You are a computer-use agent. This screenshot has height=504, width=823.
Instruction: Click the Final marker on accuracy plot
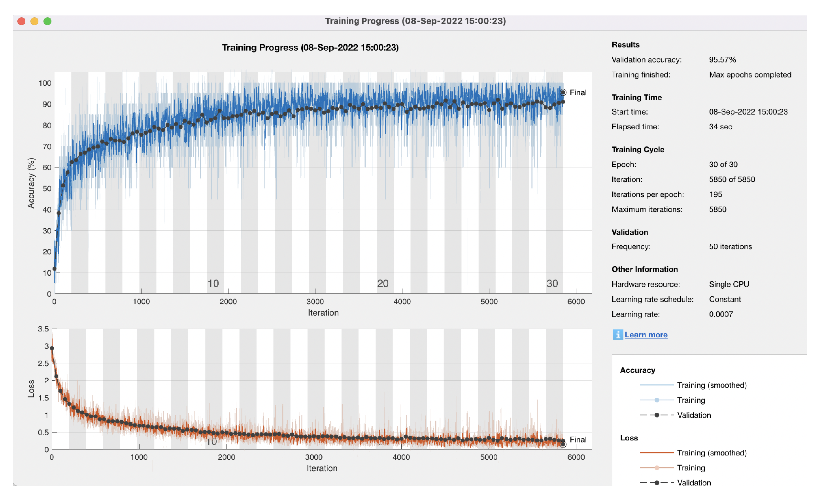click(x=563, y=92)
